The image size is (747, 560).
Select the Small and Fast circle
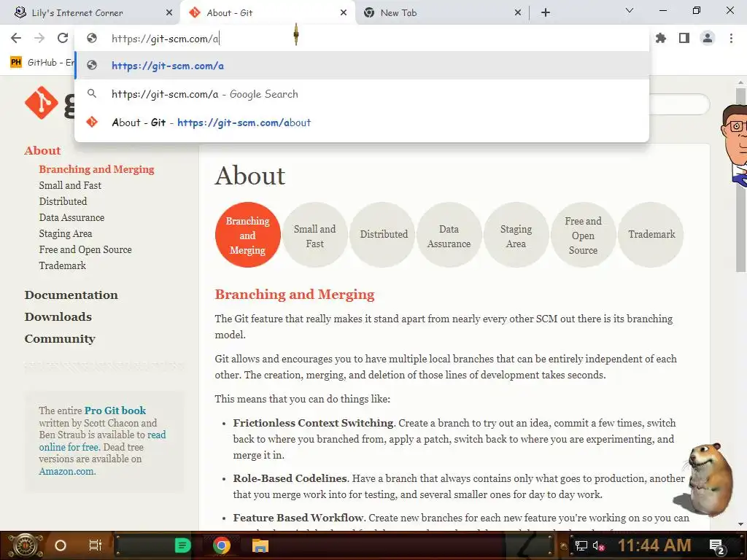(315, 235)
